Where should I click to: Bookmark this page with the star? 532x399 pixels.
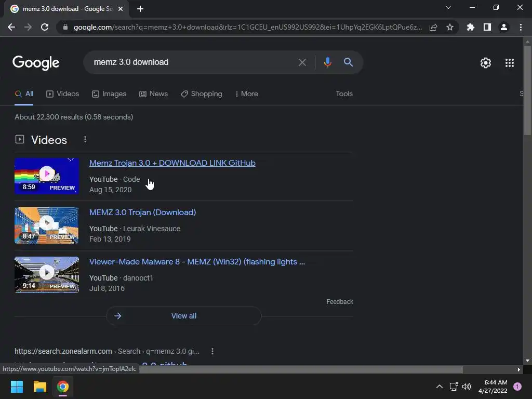pyautogui.click(x=450, y=27)
